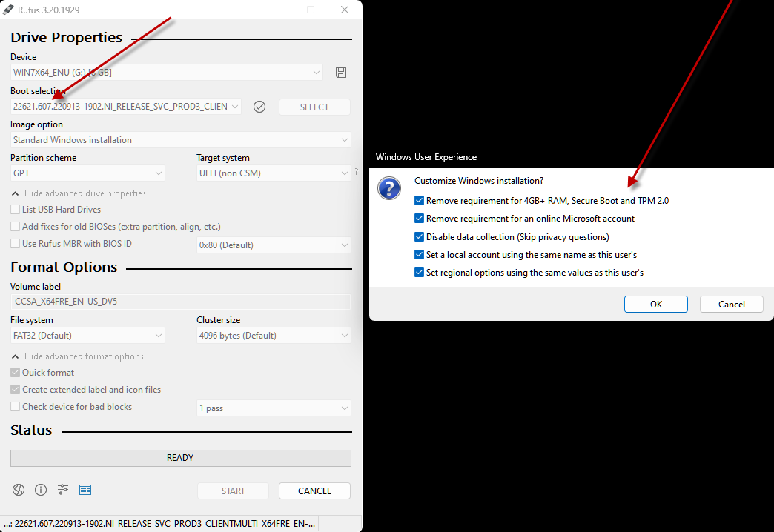Open the Image option dropdown
The height and width of the screenshot is (532, 774).
point(181,139)
